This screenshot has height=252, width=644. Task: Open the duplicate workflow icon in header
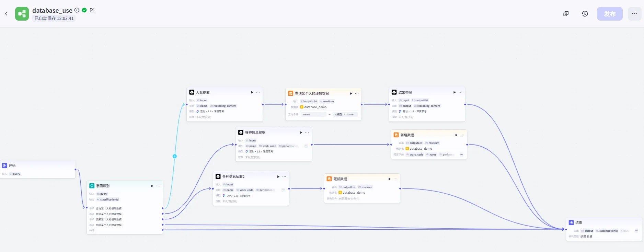click(x=566, y=14)
